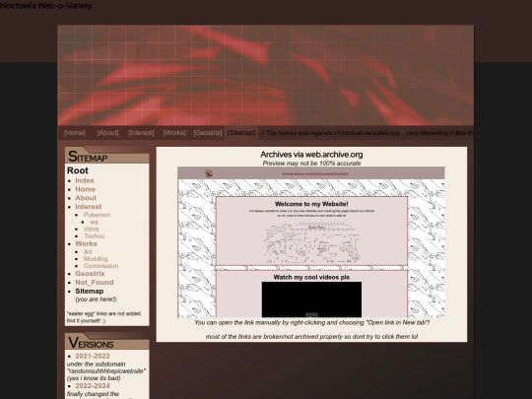Open the Pokemon sub-page link
Screen dimensions: 532x399
click(97, 215)
